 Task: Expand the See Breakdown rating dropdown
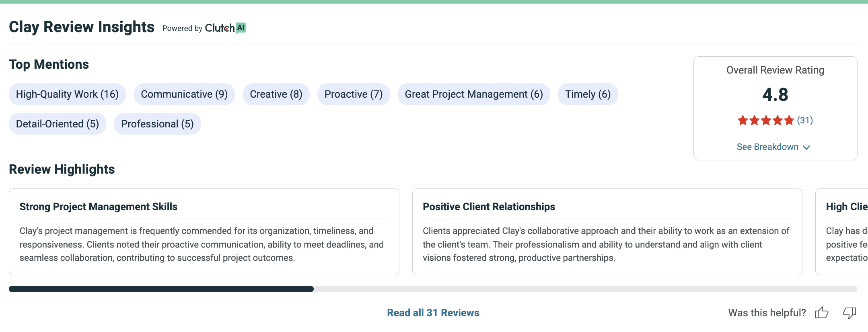click(773, 147)
